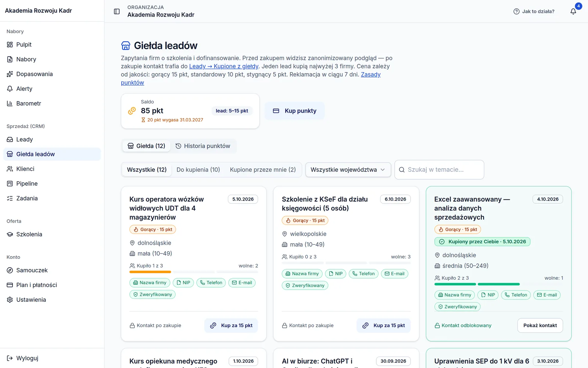The height and width of the screenshot is (368, 588).
Task: Open the notifications bell
Action: pos(573,11)
